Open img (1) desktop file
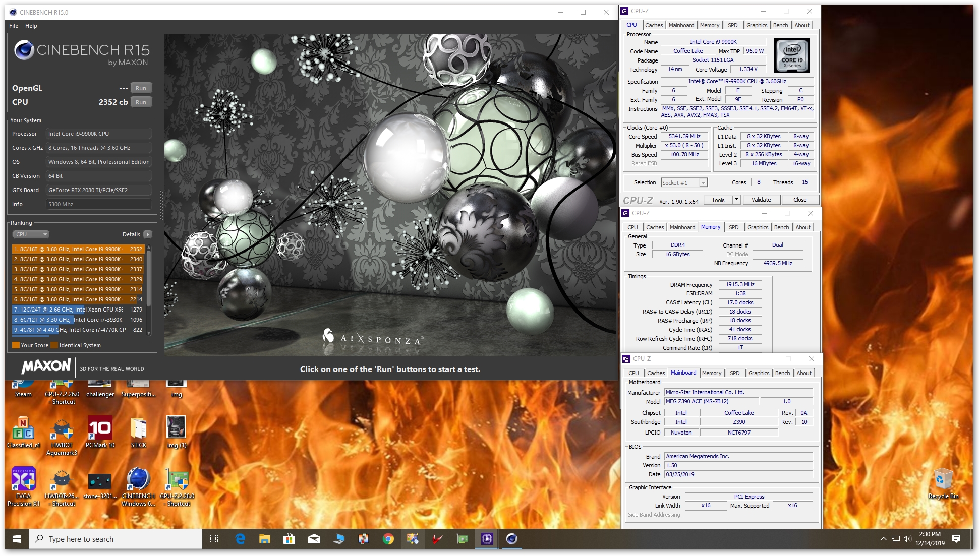The image size is (980, 556). click(176, 432)
